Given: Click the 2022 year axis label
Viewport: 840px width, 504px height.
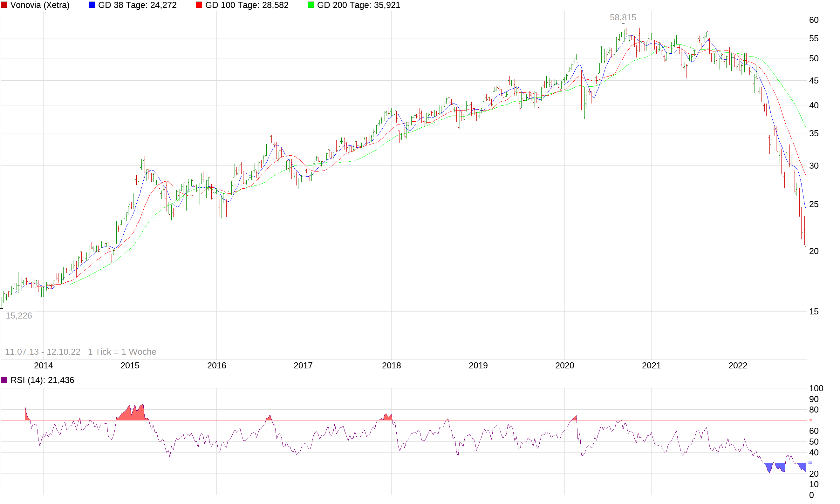Looking at the screenshot, I should [x=738, y=366].
